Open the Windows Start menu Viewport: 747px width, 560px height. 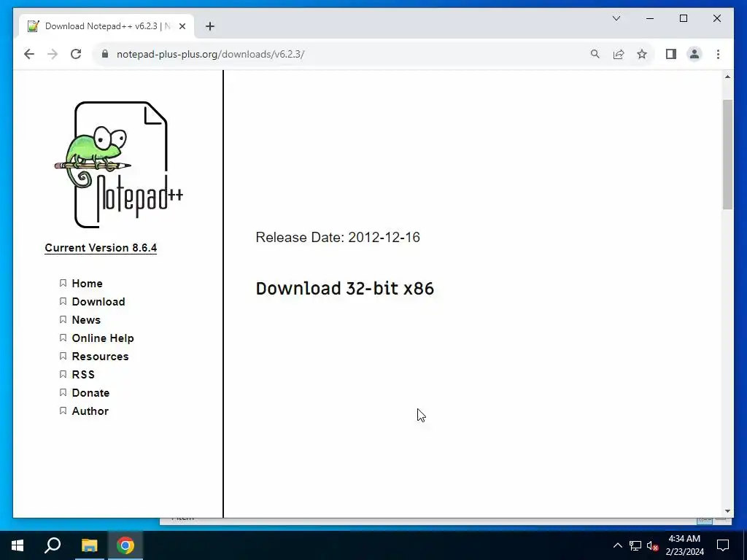18,545
